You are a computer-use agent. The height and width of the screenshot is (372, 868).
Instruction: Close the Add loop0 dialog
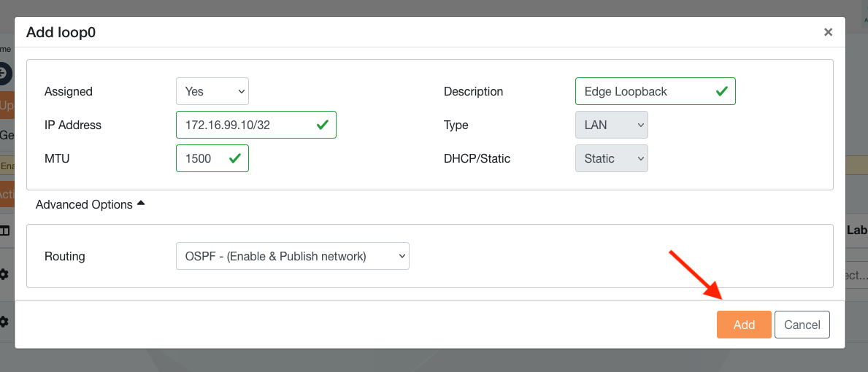(828, 32)
